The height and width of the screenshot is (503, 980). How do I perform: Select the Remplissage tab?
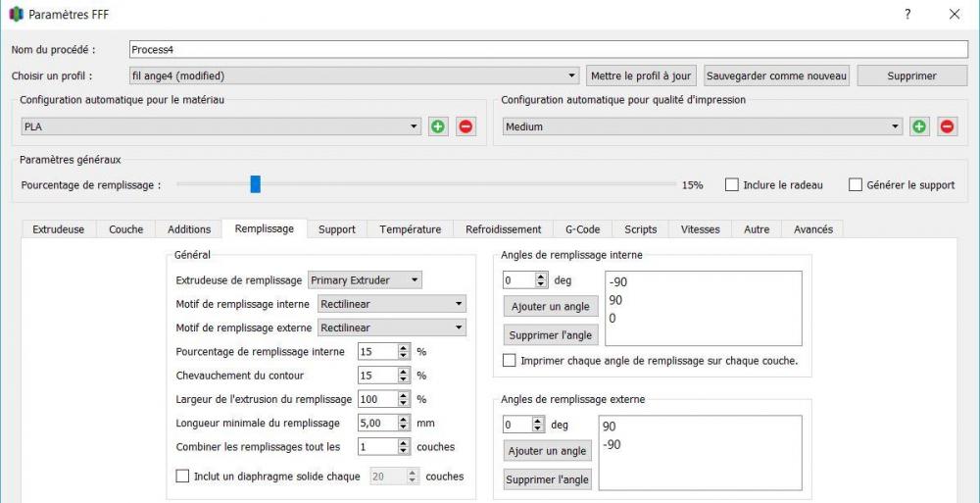coord(265,229)
